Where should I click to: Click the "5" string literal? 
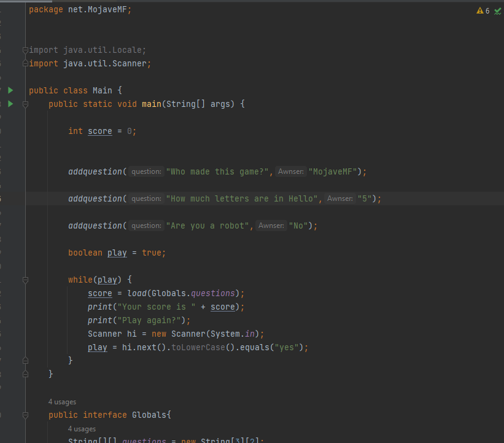[x=365, y=199]
